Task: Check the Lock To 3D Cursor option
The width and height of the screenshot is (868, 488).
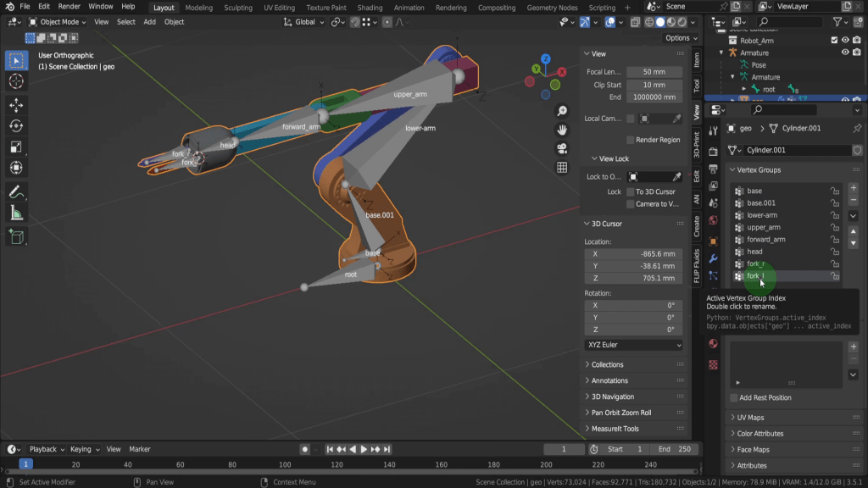Action: (x=631, y=192)
